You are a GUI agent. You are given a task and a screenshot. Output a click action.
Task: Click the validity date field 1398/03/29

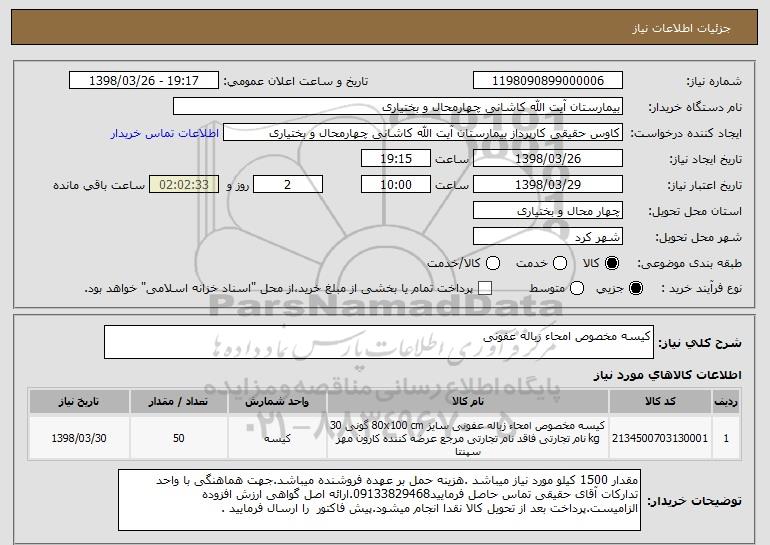[548, 185]
